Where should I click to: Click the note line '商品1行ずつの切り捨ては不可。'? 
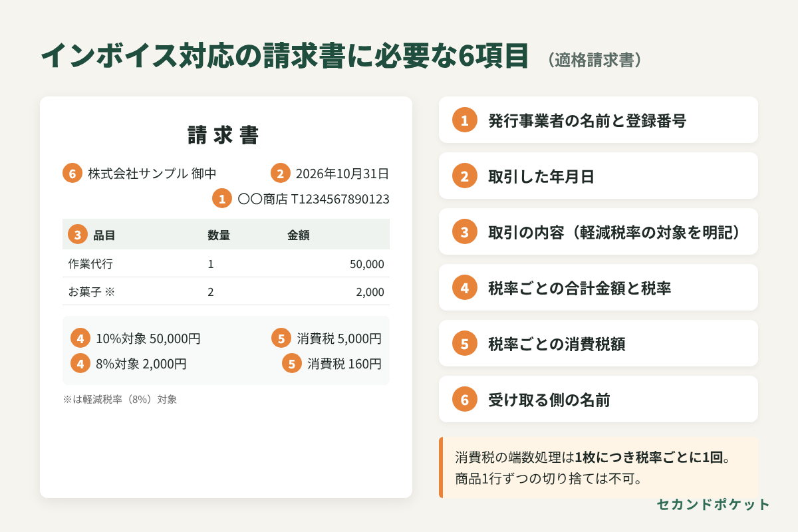pos(549,478)
